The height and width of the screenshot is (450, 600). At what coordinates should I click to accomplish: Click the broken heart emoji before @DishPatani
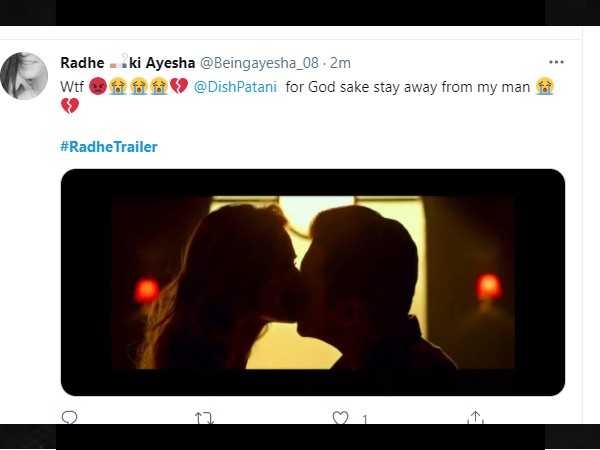(x=179, y=87)
